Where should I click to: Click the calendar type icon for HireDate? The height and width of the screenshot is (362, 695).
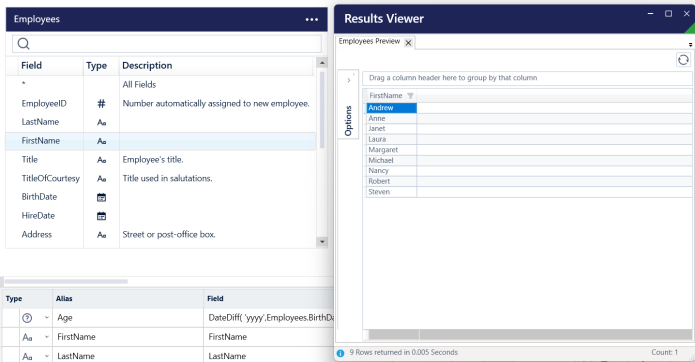point(102,216)
